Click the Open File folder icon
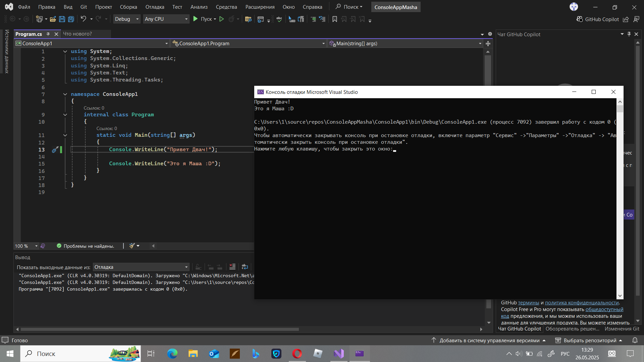Image resolution: width=644 pixels, height=362 pixels. tap(53, 19)
